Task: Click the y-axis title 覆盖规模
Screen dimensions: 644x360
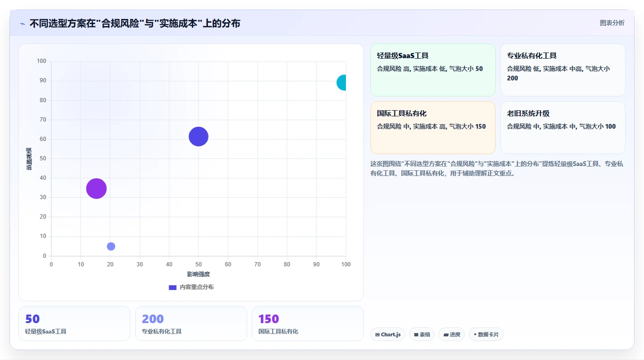Action: coord(29,159)
